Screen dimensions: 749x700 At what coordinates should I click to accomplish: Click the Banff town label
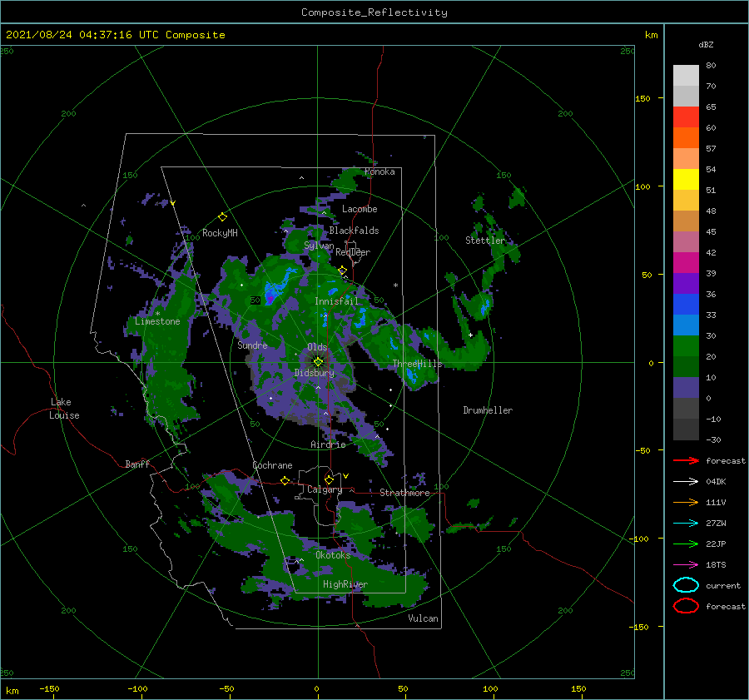[x=137, y=464]
